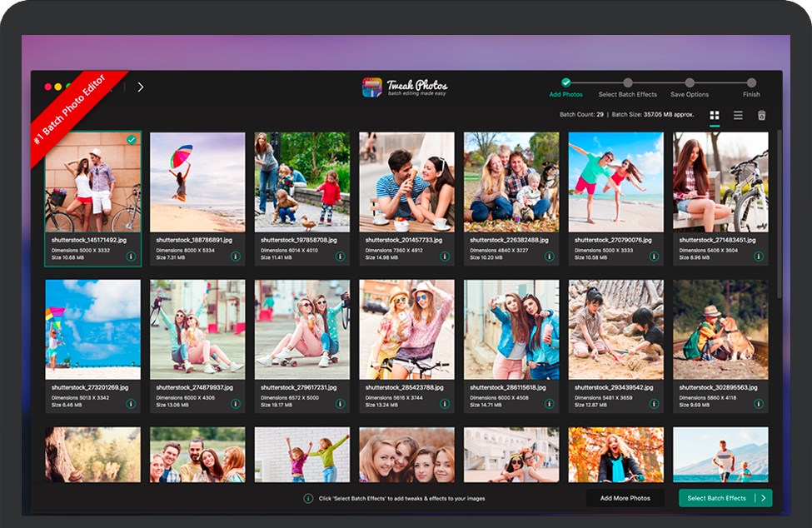Click the forward navigation arrow

[x=140, y=87]
